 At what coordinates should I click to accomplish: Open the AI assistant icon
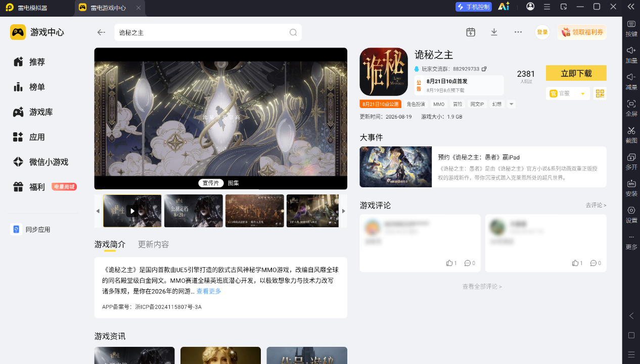504,7
